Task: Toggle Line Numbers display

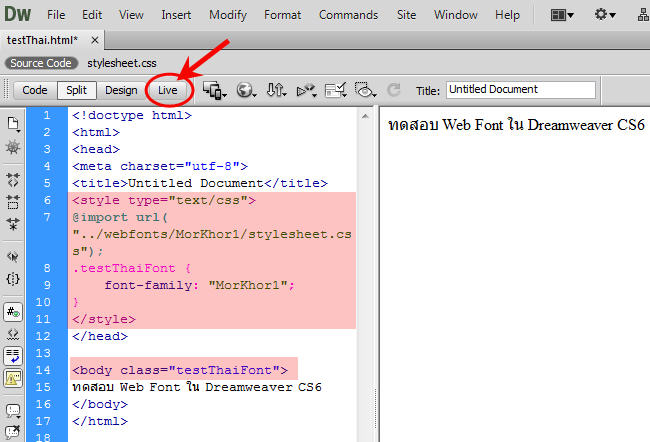Action: click(13, 312)
